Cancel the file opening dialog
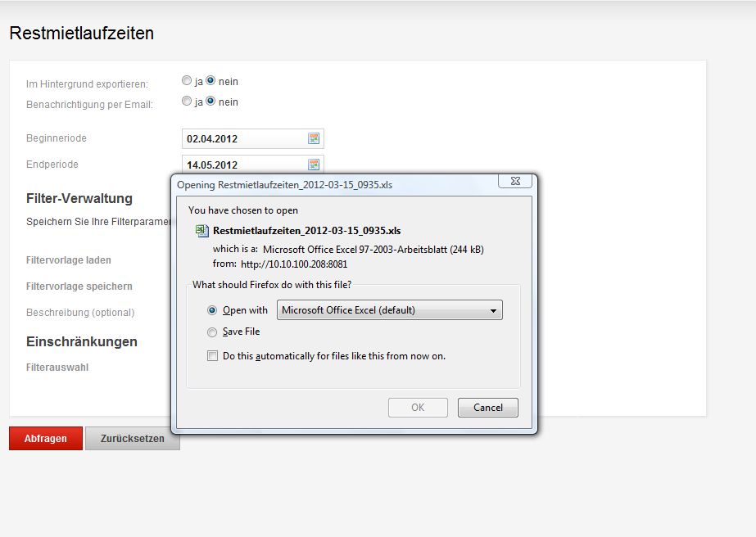 coord(488,408)
